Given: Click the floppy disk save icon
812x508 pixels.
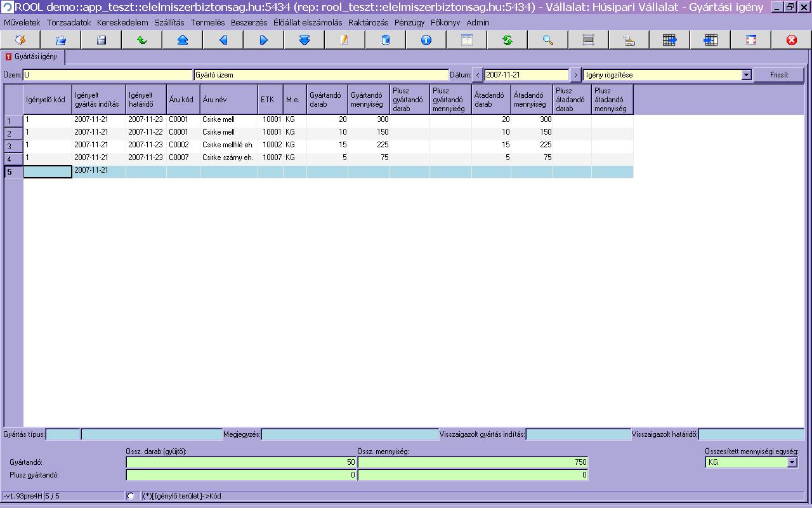Looking at the screenshot, I should pyautogui.click(x=101, y=40).
